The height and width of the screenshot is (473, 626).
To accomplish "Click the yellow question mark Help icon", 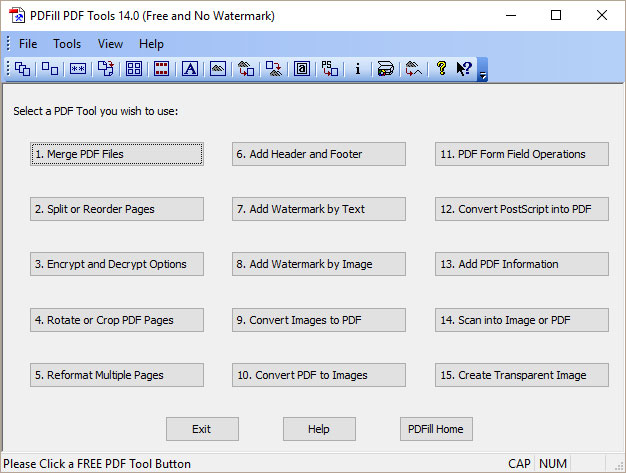I will [442, 69].
